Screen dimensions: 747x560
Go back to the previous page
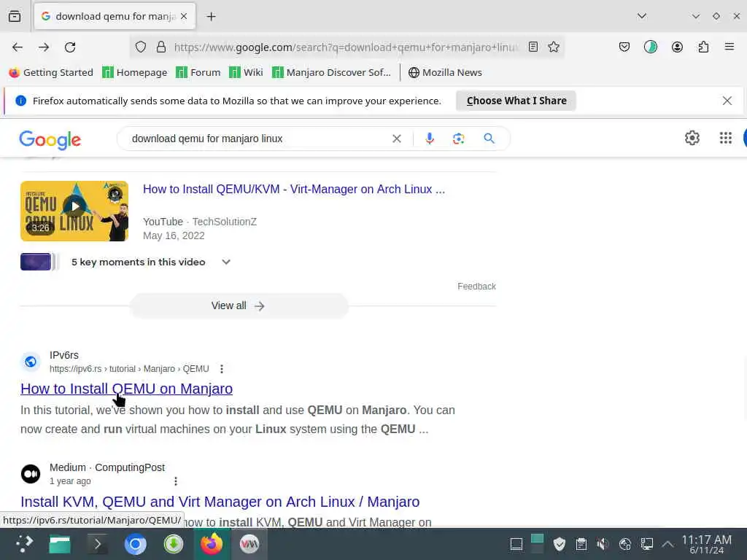(18, 47)
